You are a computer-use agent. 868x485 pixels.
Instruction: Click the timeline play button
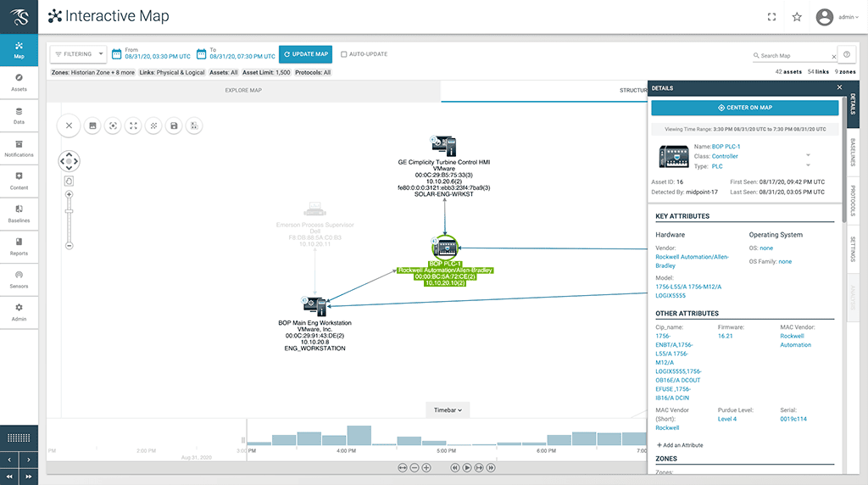click(467, 468)
